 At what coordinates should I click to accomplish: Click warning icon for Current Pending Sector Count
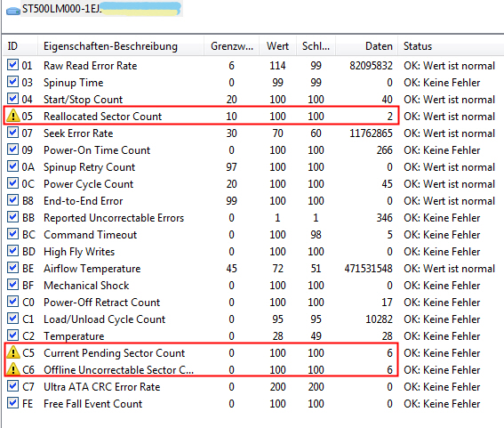click(x=13, y=352)
